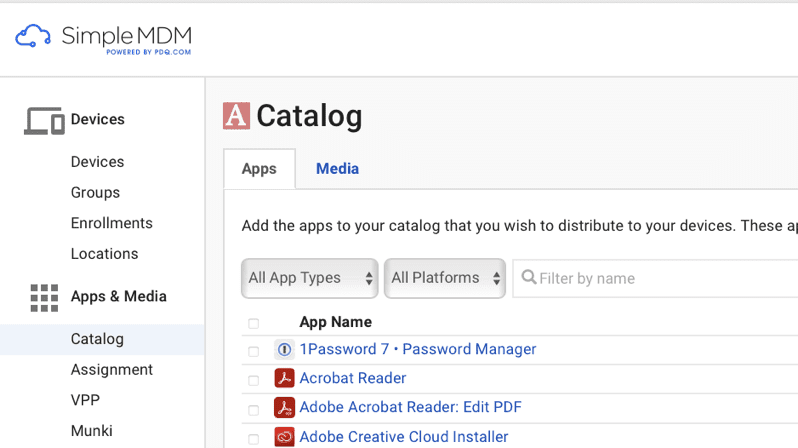Switch to the Media tab
798x448 pixels.
337,169
